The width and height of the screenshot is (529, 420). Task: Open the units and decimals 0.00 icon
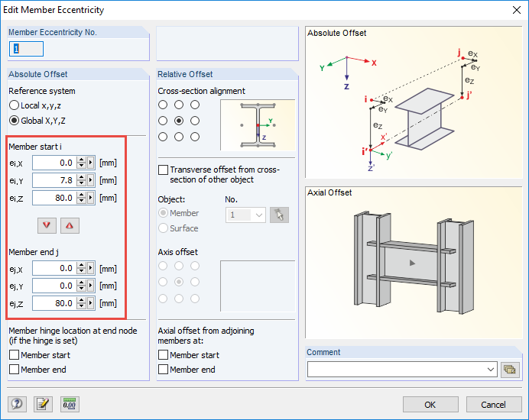coord(70,404)
